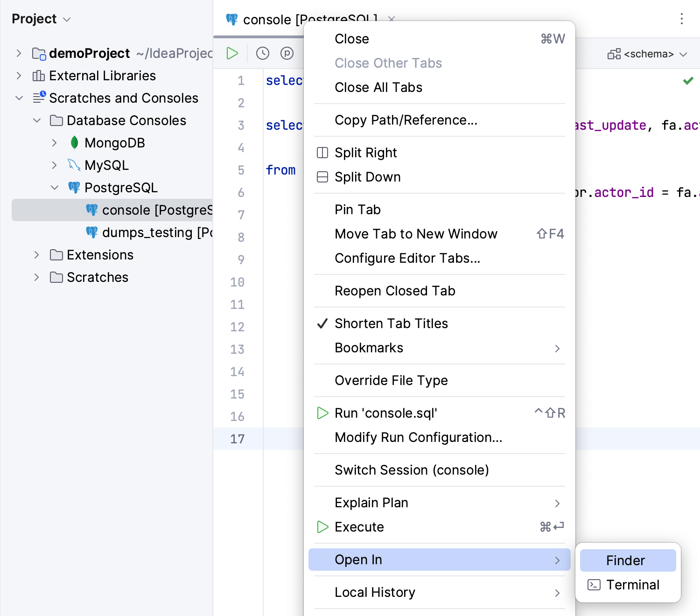700x616 pixels.
Task: Click the Split Right icon in the context menu
Action: (x=322, y=152)
